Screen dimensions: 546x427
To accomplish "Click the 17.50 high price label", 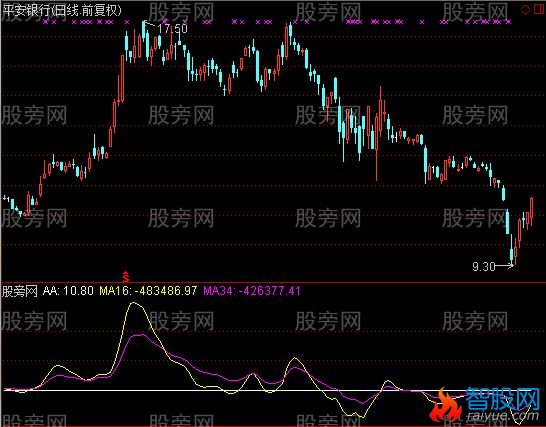I will [x=172, y=29].
